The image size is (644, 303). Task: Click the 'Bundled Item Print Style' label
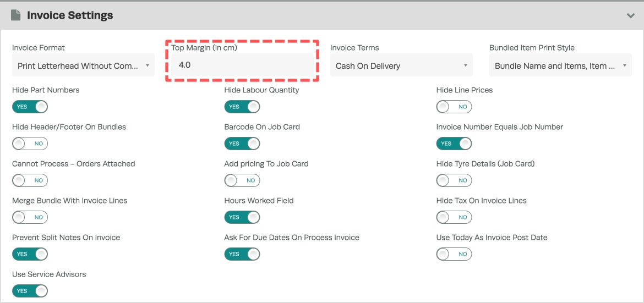pos(532,48)
